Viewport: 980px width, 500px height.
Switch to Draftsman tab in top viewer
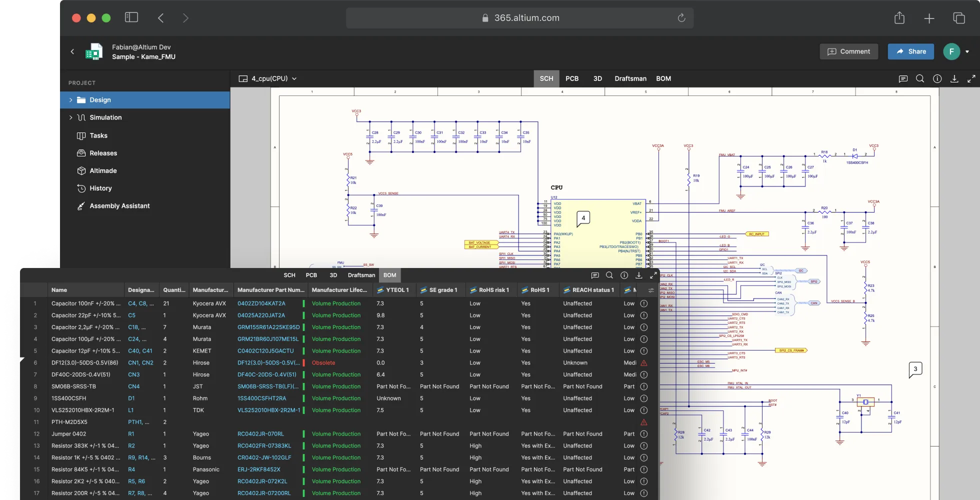630,78
